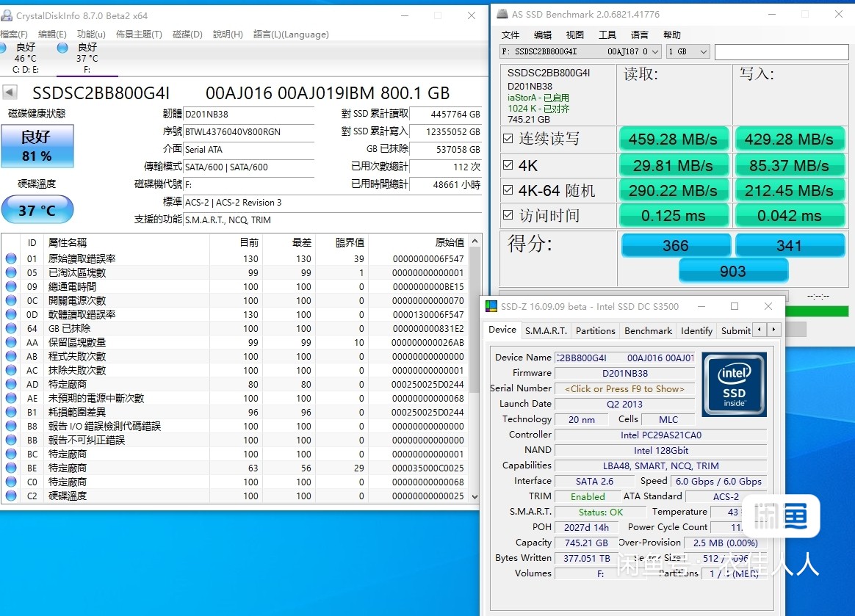
Task: Click the 37 °C temperature button
Action: pos(37,209)
